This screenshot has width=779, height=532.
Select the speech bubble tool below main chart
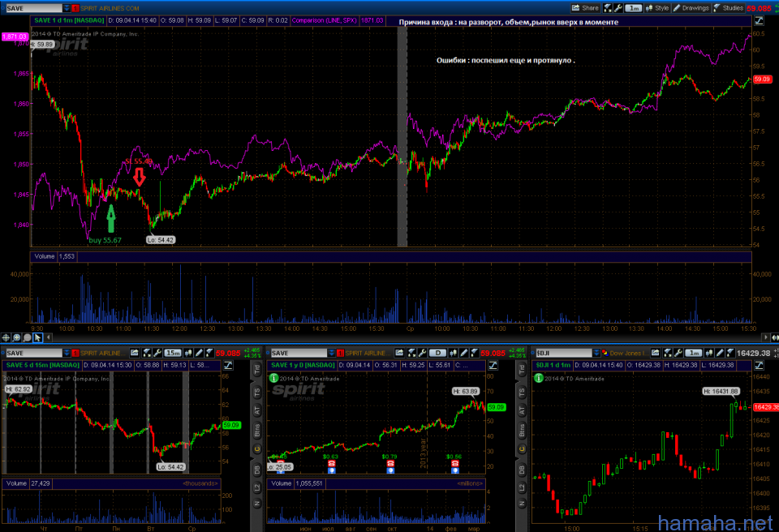point(27,338)
